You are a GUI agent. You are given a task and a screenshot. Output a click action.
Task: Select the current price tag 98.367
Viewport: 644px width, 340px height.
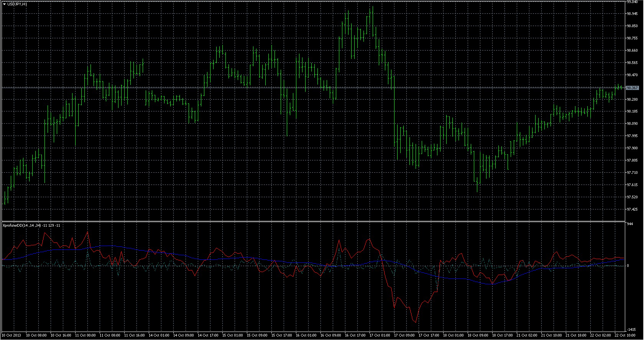click(x=632, y=88)
